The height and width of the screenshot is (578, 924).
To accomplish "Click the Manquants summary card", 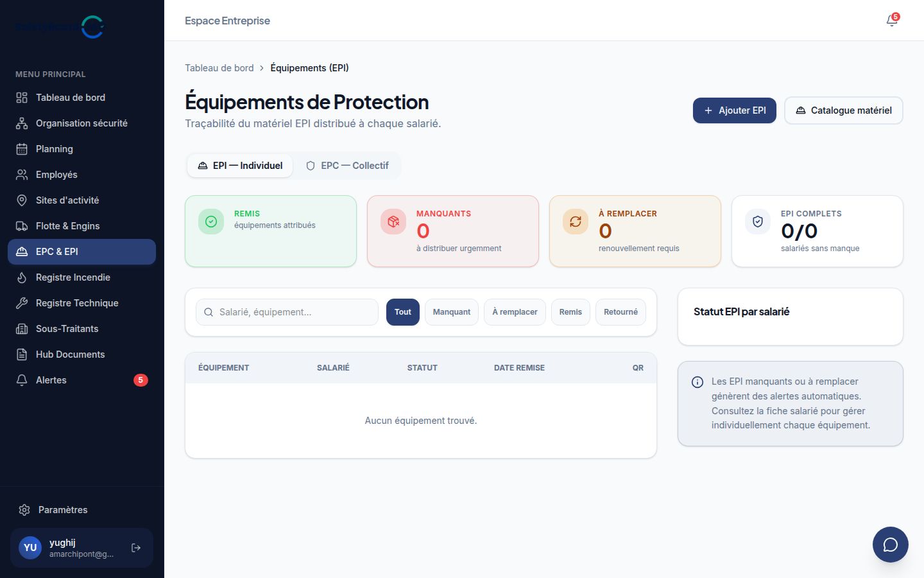I will (453, 231).
